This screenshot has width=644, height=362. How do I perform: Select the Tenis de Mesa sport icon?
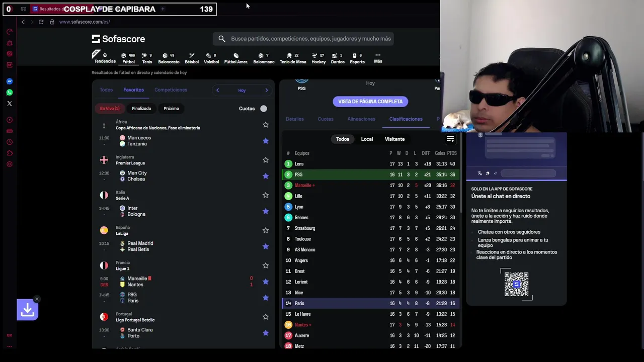click(293, 58)
